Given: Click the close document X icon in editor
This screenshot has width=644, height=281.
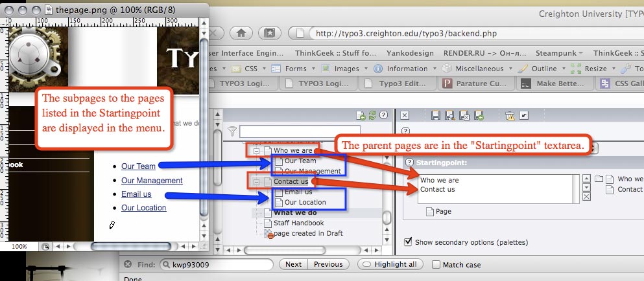Looking at the screenshot, I should pos(405,115).
